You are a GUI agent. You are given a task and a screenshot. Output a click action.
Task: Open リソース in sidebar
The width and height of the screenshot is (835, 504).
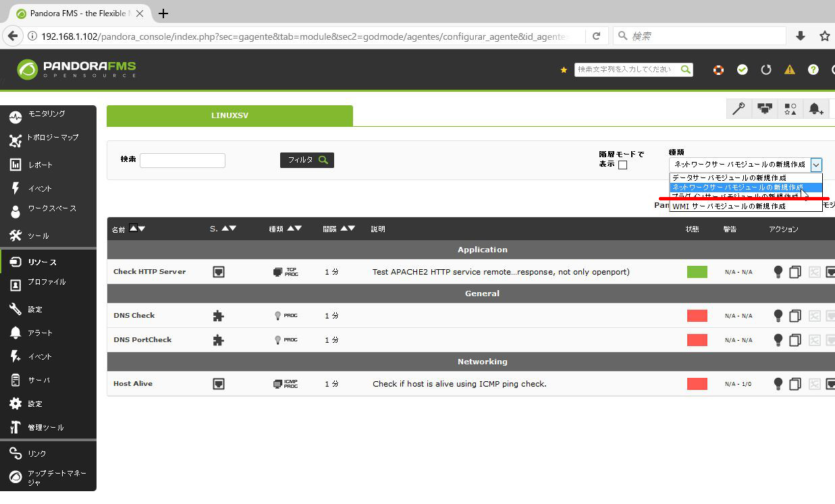tap(48, 262)
